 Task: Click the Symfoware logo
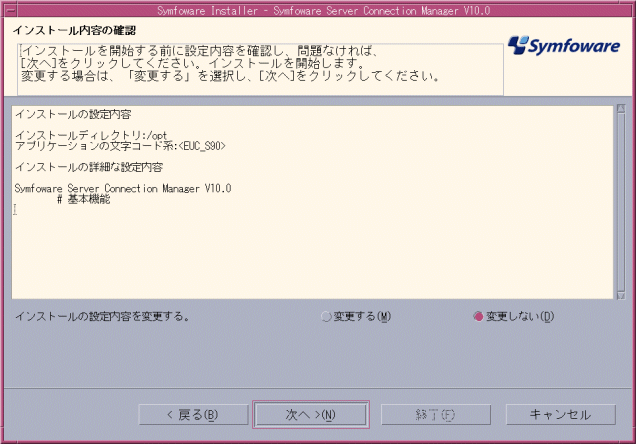564,45
